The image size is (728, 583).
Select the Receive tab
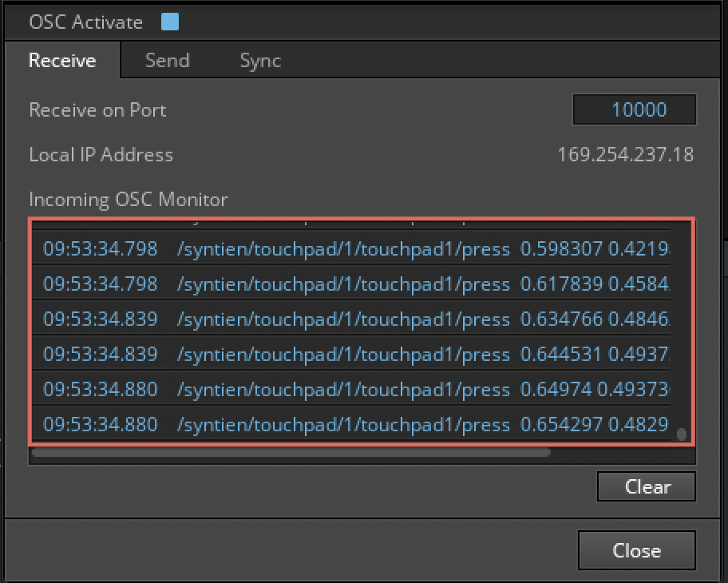click(63, 59)
